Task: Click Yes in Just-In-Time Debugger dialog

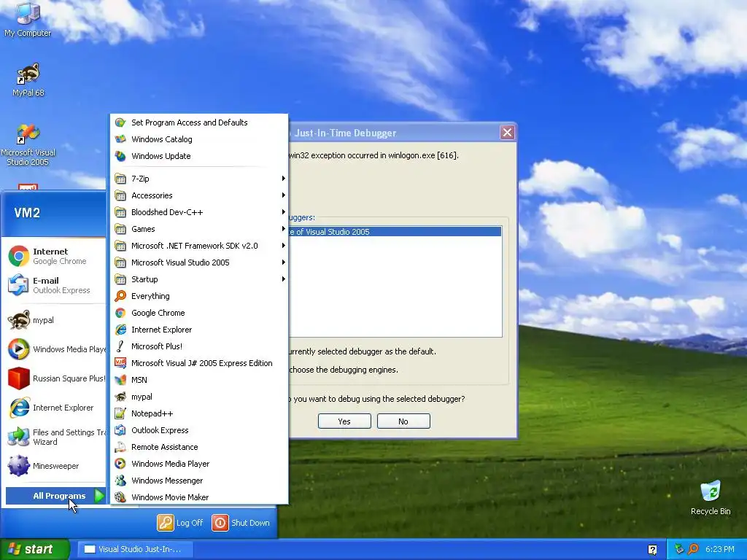Action: tap(344, 421)
